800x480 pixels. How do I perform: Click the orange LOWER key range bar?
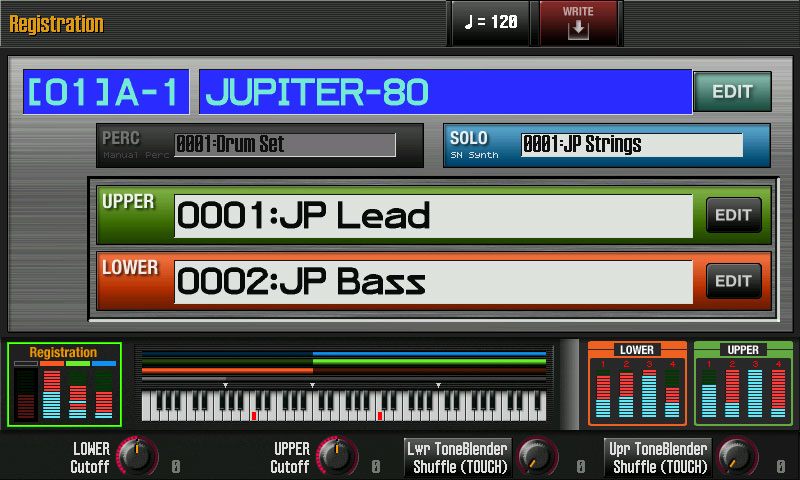coord(228,371)
